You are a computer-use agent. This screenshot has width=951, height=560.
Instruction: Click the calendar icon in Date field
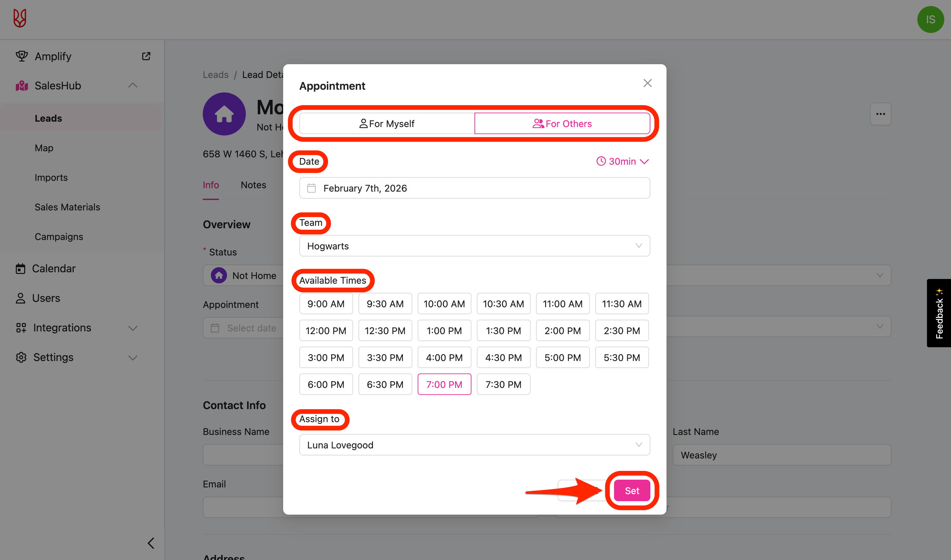tap(311, 188)
